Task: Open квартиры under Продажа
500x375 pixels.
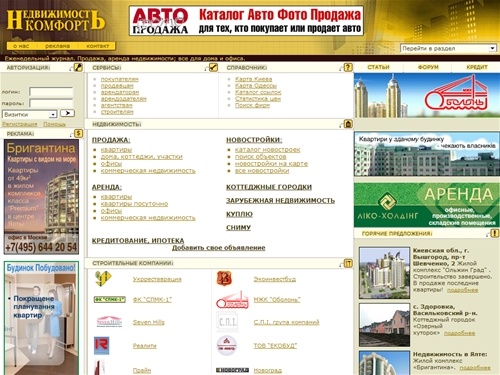Action: [116, 150]
